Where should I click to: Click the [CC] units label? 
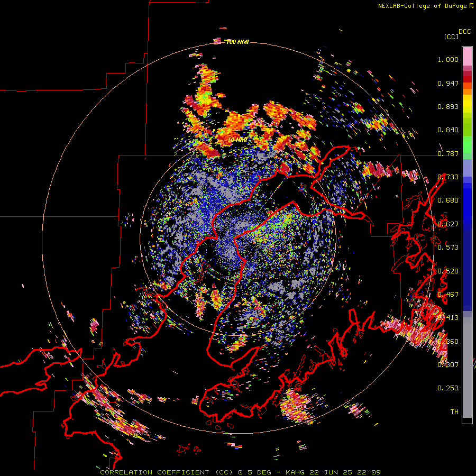451,36
